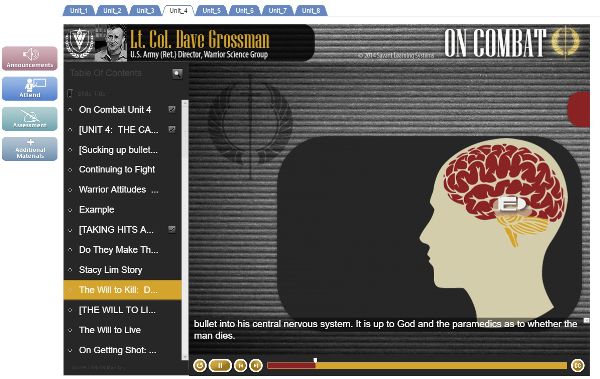The height and width of the screenshot is (379, 600).
Task: Click the Attend sidebar button
Action: point(30,88)
